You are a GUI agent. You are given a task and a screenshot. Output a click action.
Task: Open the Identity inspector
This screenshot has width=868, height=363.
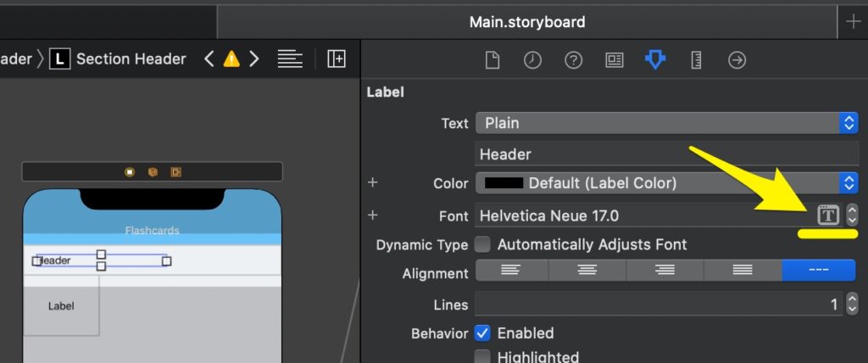tap(614, 60)
